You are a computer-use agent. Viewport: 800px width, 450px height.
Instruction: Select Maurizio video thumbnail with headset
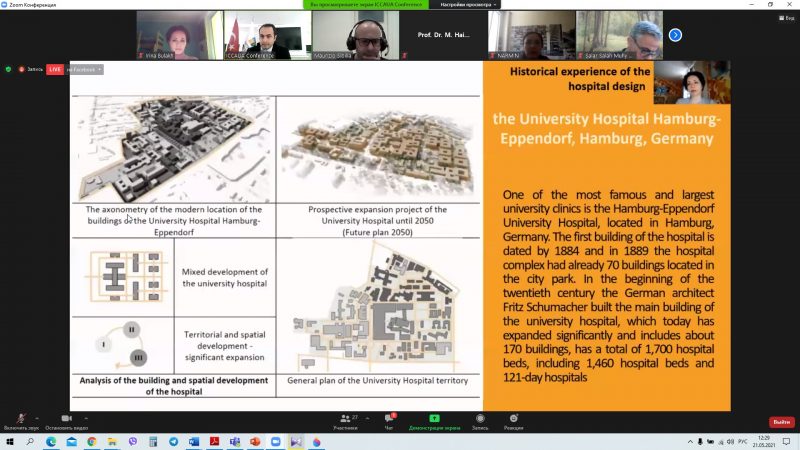coord(356,35)
